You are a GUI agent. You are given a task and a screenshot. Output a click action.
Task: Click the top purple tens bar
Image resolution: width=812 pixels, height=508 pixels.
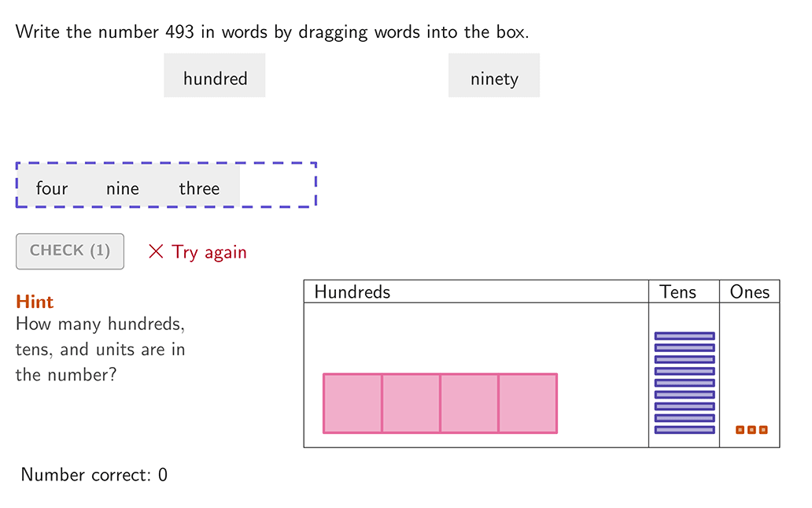pyautogui.click(x=685, y=336)
